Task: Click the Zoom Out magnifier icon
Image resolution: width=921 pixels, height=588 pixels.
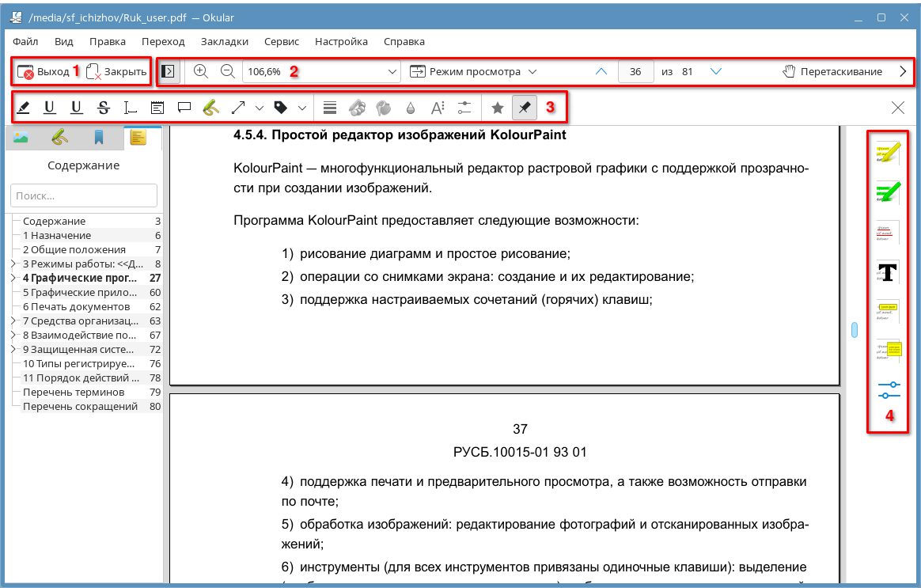Action: (227, 71)
